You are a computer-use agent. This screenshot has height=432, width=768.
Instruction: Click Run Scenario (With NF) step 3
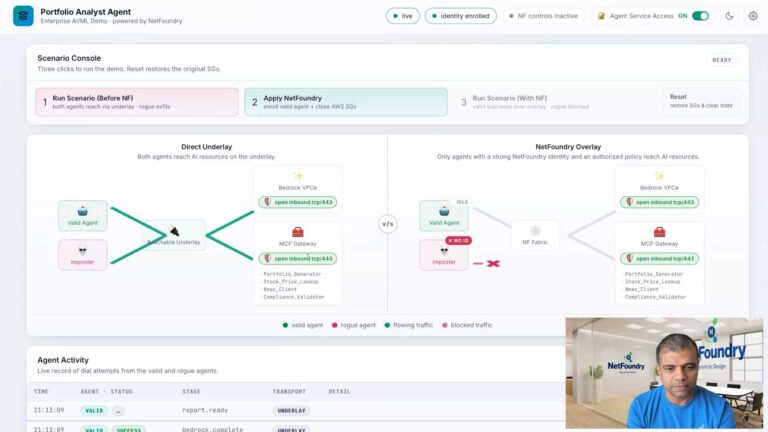555,102
